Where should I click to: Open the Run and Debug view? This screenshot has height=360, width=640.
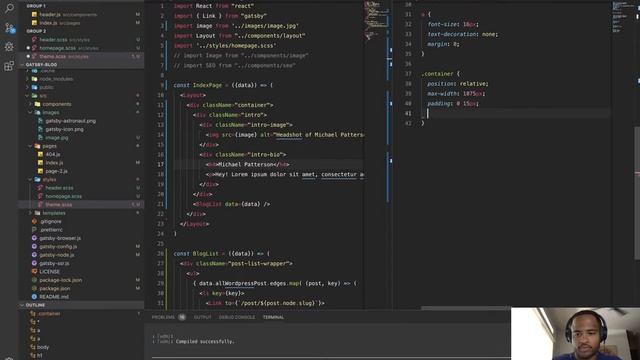pyautogui.click(x=9, y=47)
